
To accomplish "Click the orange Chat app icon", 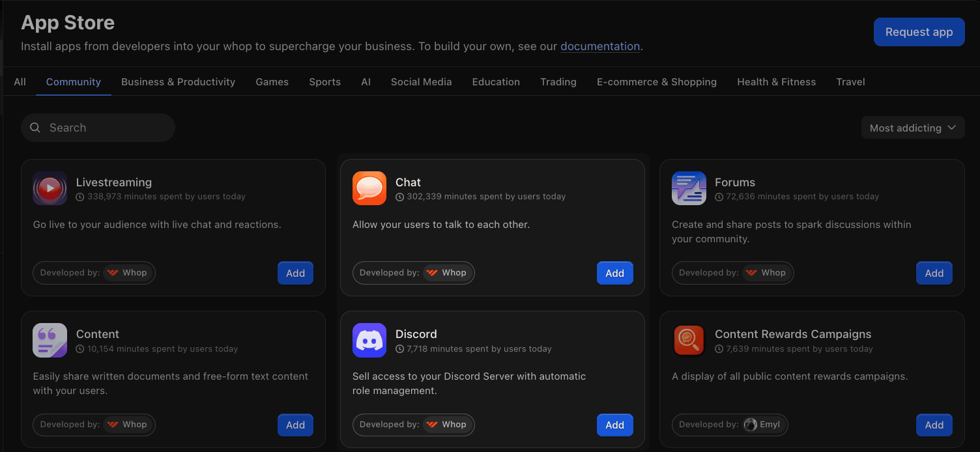I will tap(369, 188).
